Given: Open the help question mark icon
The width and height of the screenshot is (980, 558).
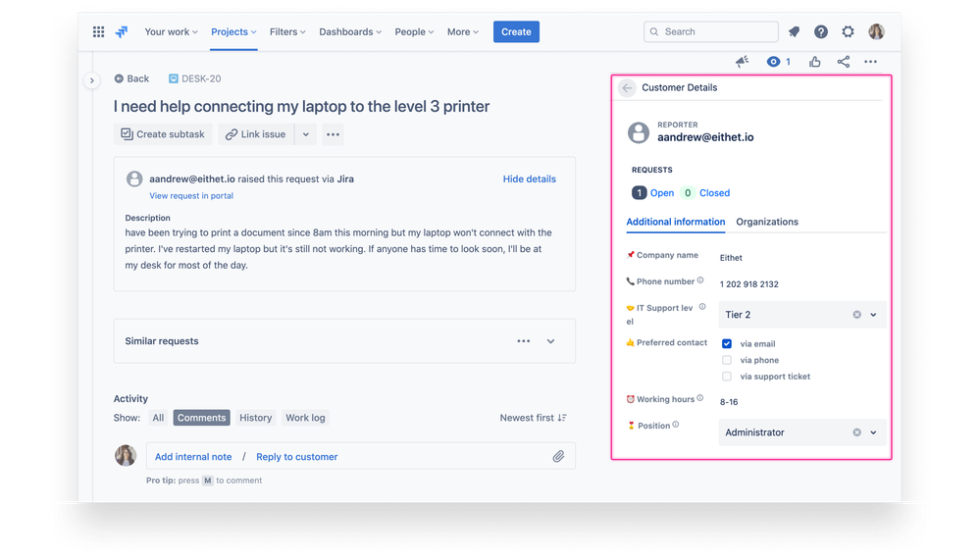Looking at the screenshot, I should pyautogui.click(x=821, y=31).
